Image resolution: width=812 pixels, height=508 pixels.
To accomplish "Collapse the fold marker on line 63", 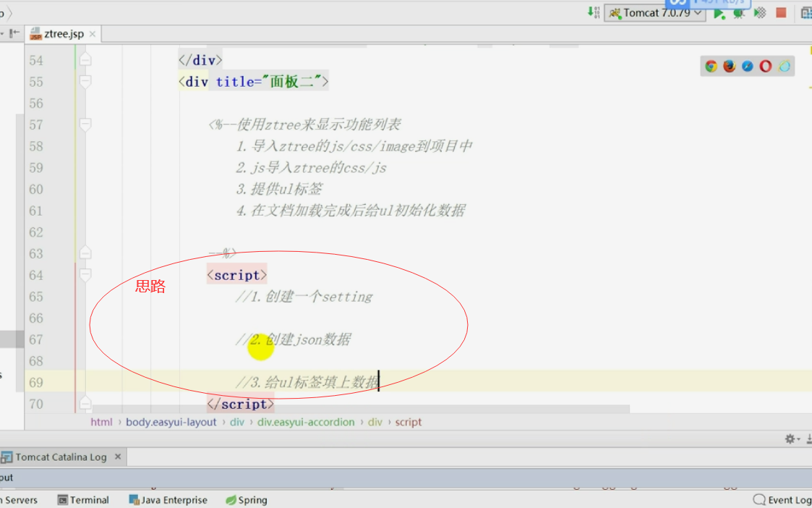I will pyautogui.click(x=85, y=253).
